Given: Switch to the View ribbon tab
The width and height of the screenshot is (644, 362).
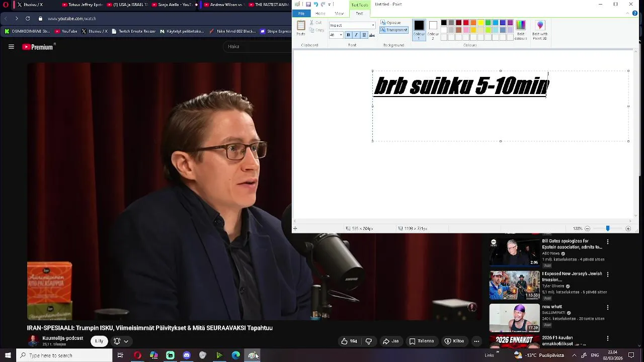Looking at the screenshot, I should pyautogui.click(x=340, y=14).
